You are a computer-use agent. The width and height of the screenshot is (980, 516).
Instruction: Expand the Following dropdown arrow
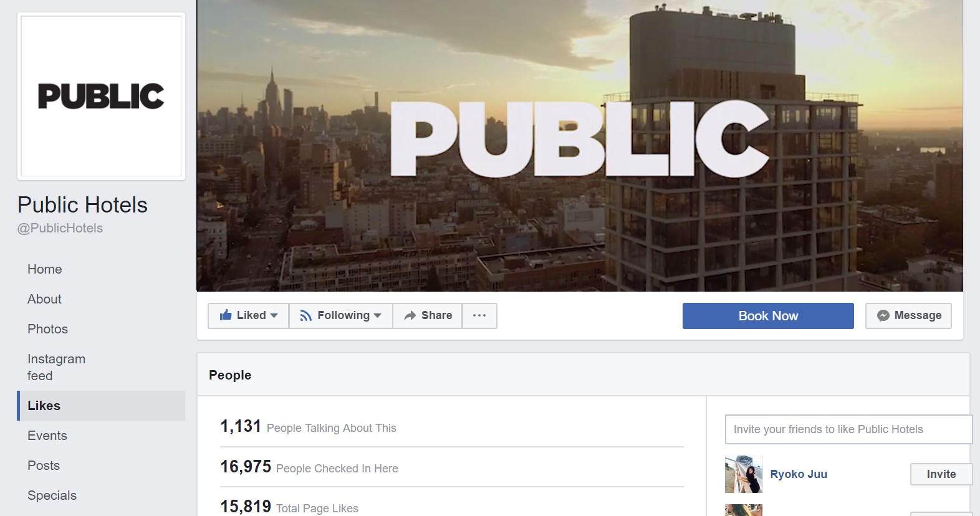pyautogui.click(x=377, y=316)
